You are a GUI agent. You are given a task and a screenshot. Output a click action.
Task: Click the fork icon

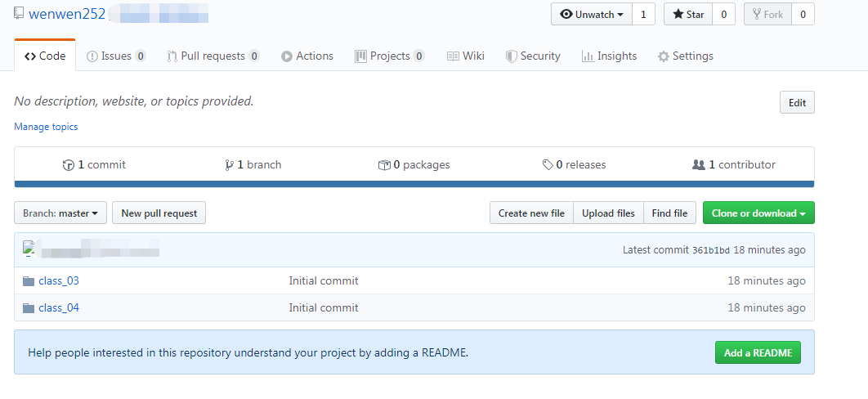[x=757, y=15]
